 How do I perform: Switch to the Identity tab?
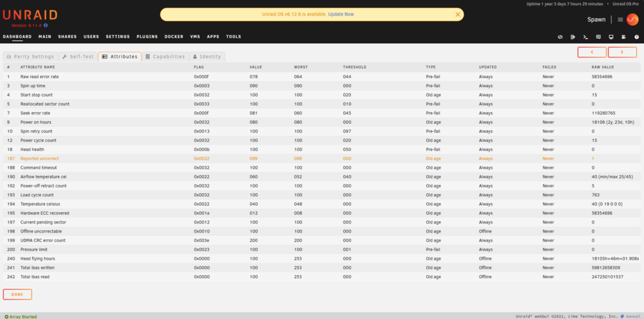[207, 57]
